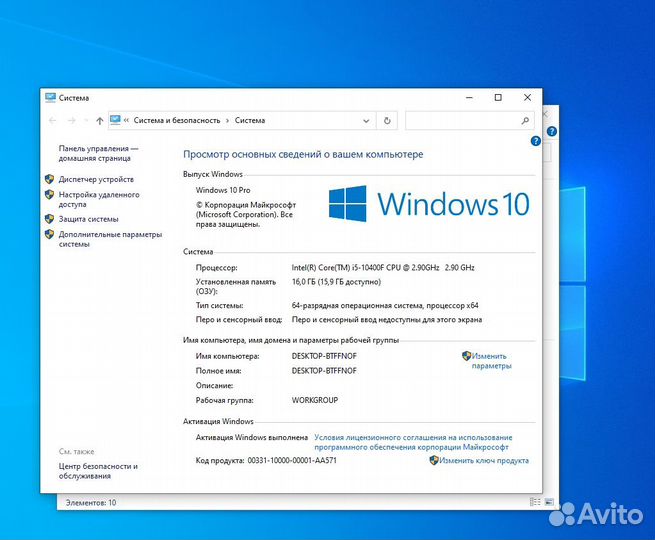The width and height of the screenshot is (655, 540).
Task: Click the full name value next to 'Полное имя:'
Action: coord(324,371)
